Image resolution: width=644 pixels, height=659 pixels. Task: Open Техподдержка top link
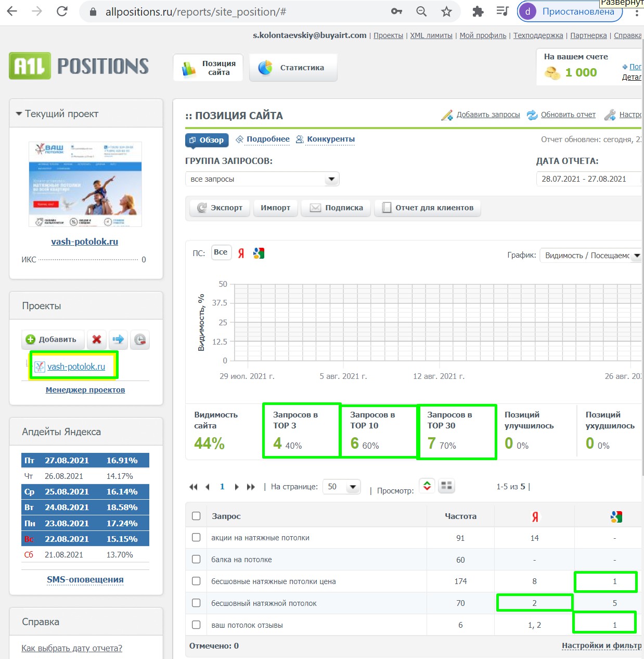point(538,35)
